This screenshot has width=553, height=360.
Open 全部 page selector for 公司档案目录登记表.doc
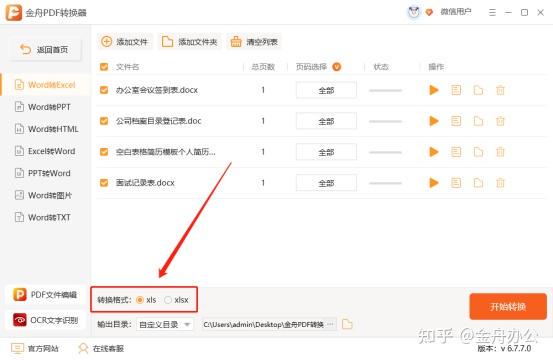[326, 121]
